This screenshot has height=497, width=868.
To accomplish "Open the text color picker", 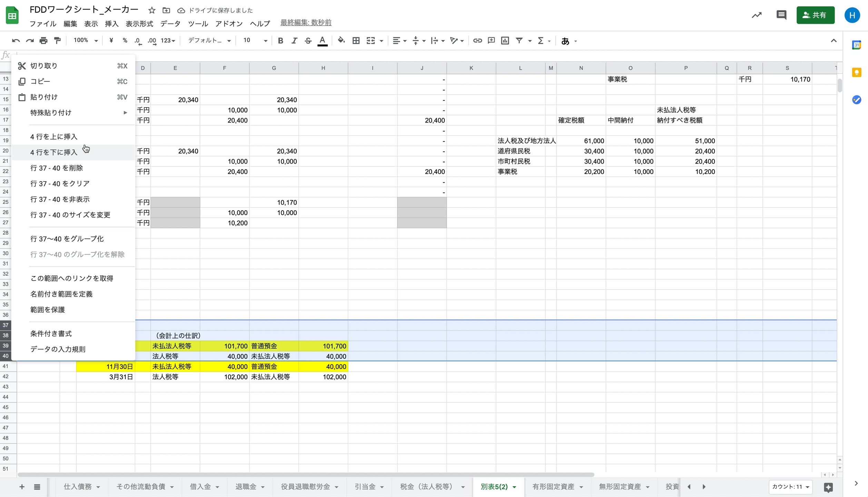I will (x=322, y=41).
